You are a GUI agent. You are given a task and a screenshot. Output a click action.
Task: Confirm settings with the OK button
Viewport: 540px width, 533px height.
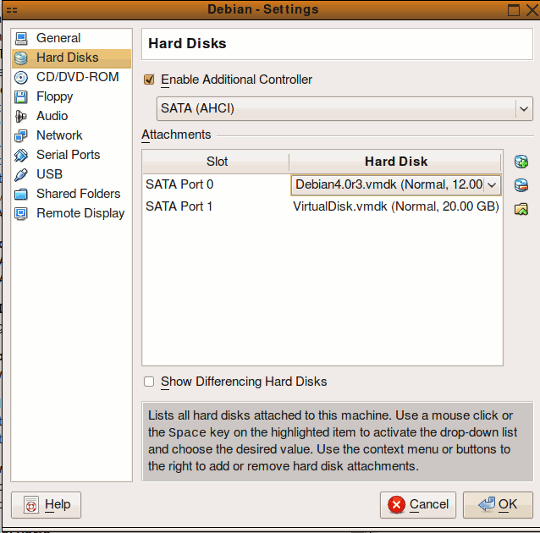498,505
